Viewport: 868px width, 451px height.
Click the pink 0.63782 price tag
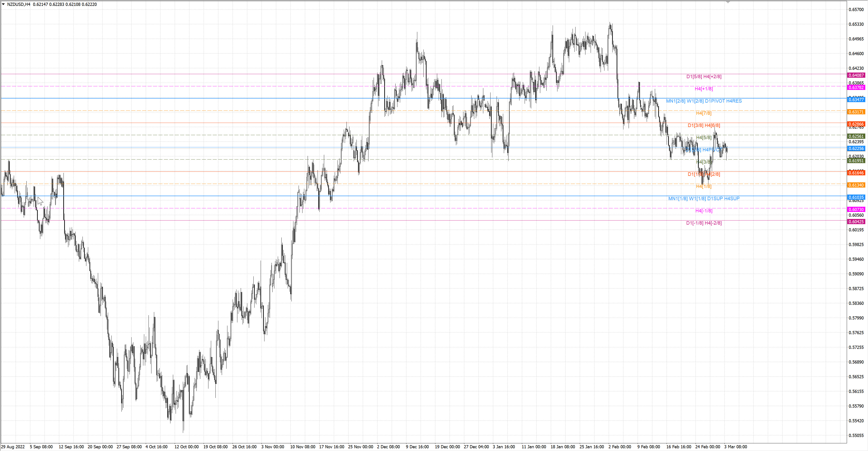(856, 88)
